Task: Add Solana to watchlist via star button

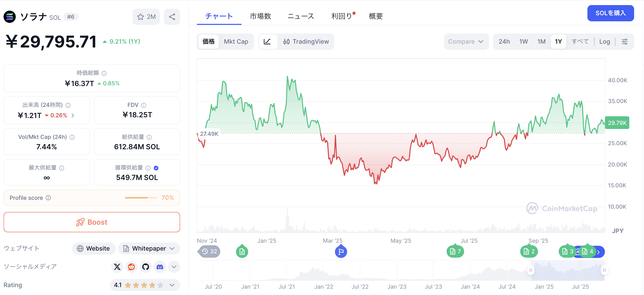Action: [x=146, y=17]
